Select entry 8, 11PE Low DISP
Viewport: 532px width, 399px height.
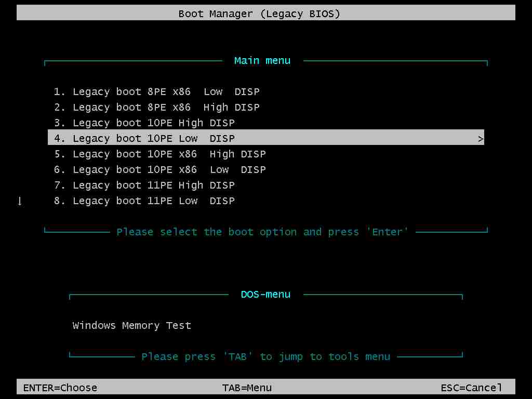tap(144, 201)
